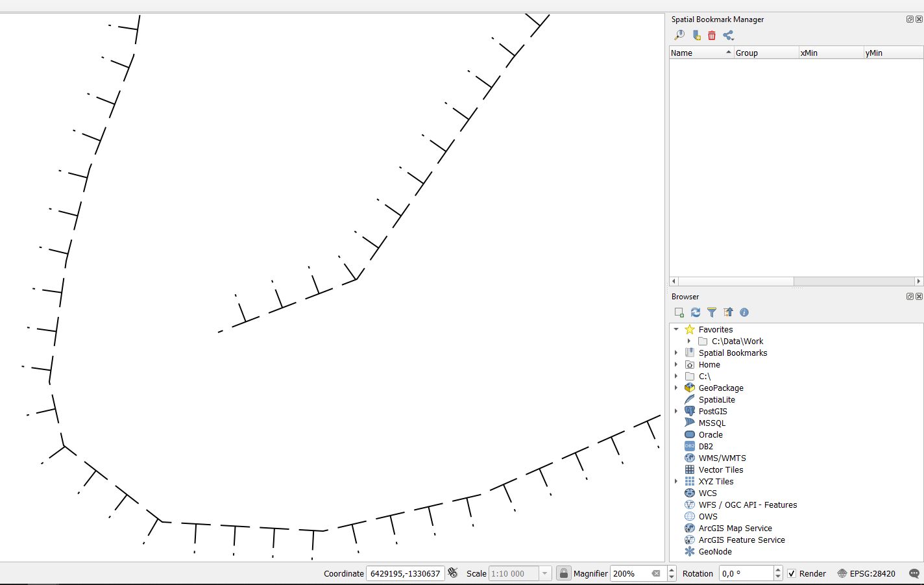The image size is (924, 585).
Task: Click the Coordinate input field
Action: 405,573
